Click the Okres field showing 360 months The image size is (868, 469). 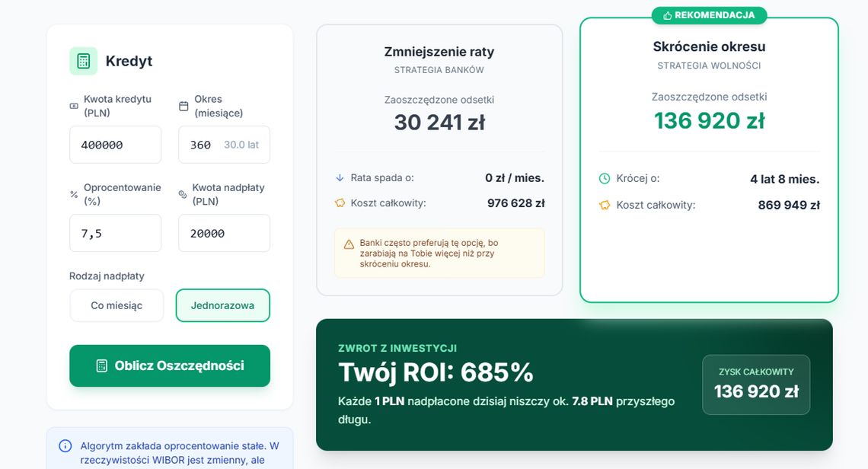pos(224,144)
